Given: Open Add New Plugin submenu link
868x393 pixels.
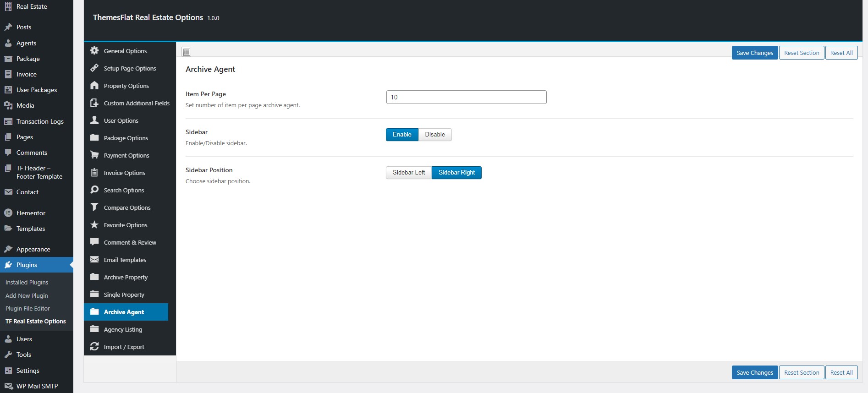Looking at the screenshot, I should [x=27, y=295].
